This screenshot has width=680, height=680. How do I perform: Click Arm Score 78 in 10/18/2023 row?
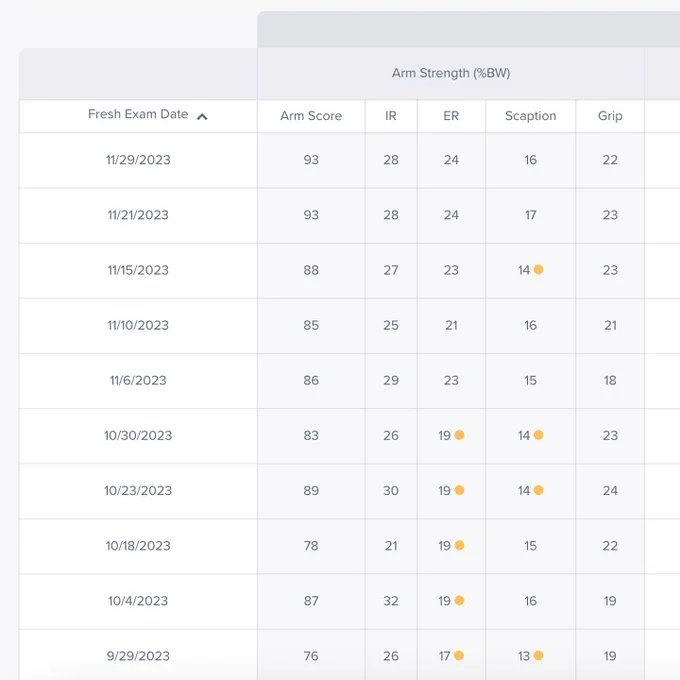coord(311,546)
